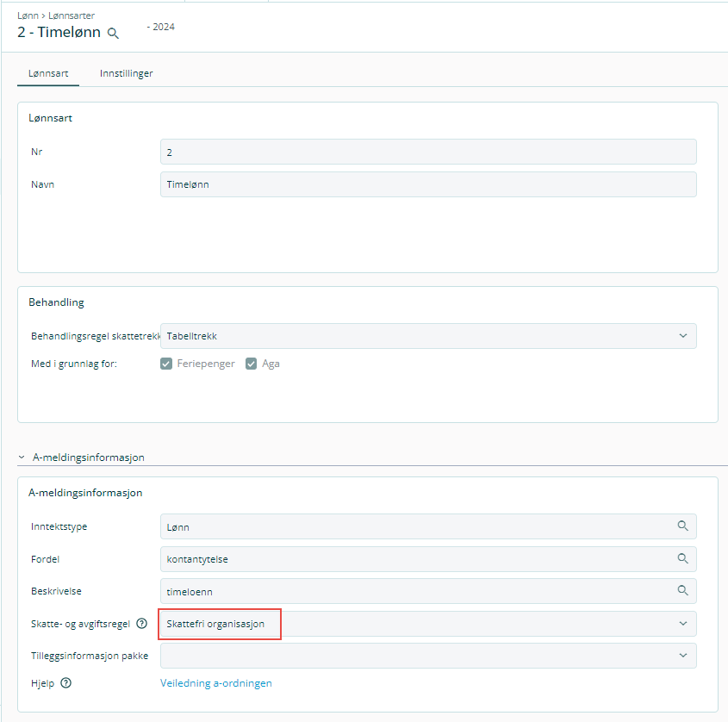The height and width of the screenshot is (722, 728).
Task: Click the question mark icon beside Hjelp
Action: 65,683
